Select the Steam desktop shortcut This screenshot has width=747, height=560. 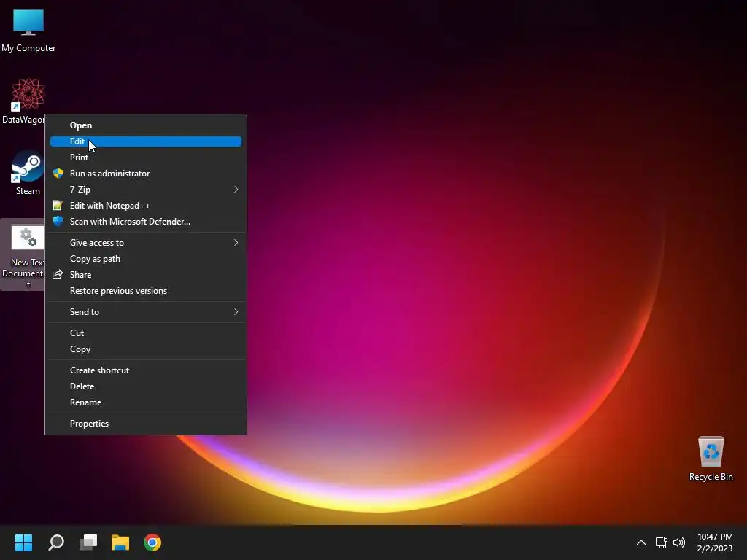(28, 174)
